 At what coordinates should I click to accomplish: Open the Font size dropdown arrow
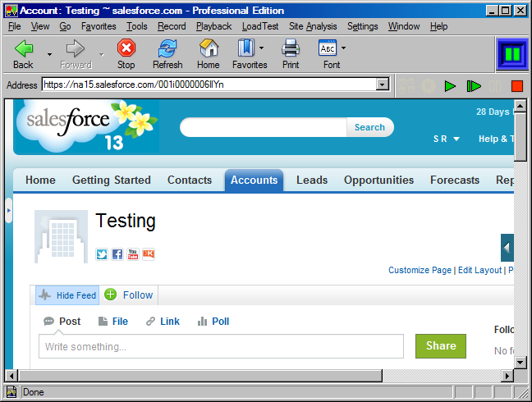click(343, 48)
